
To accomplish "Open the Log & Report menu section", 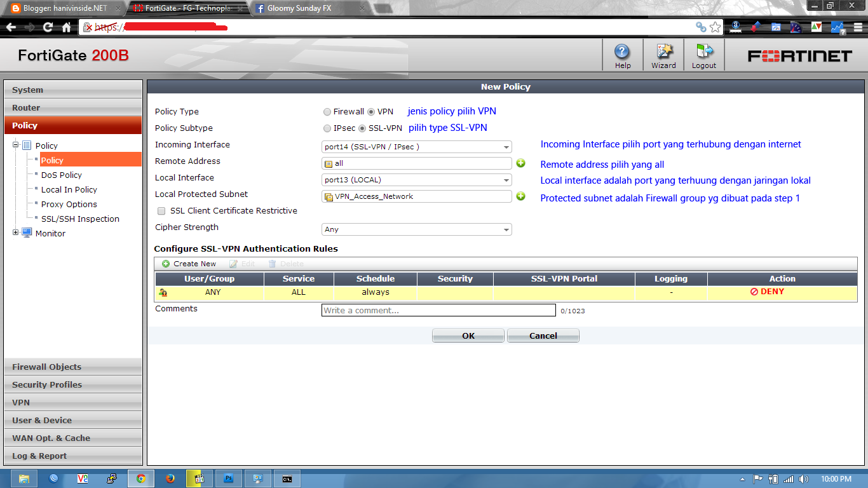I will 73,456.
